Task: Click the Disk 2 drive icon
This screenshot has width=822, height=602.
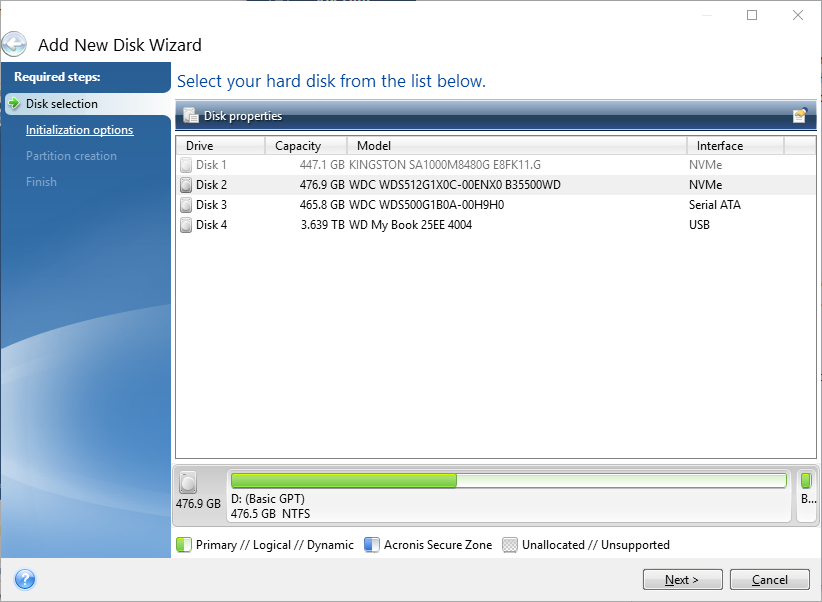Action: [185, 185]
